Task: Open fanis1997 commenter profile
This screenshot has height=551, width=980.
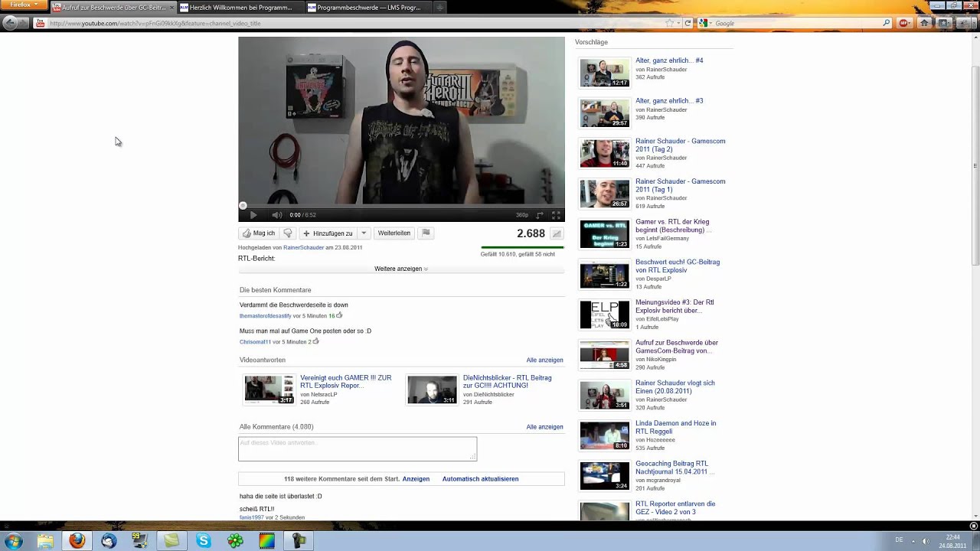Action: 251,518
